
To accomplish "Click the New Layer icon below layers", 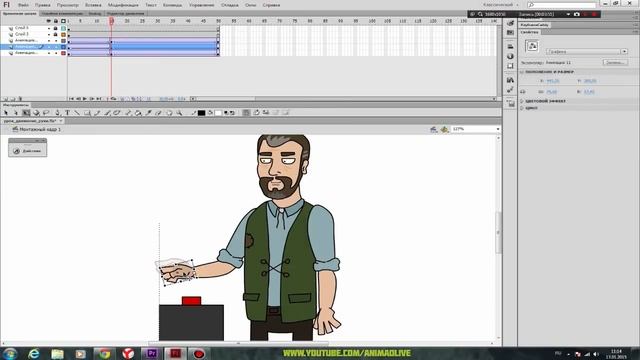I will tap(5, 99).
